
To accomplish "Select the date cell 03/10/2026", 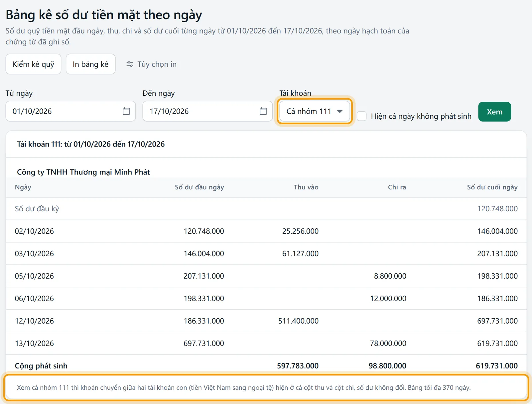I will point(34,254).
